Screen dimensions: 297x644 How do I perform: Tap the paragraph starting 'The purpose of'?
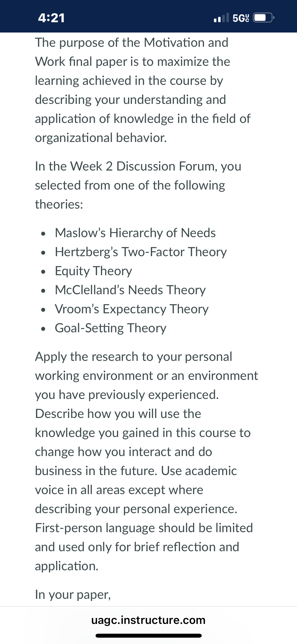[x=143, y=90]
